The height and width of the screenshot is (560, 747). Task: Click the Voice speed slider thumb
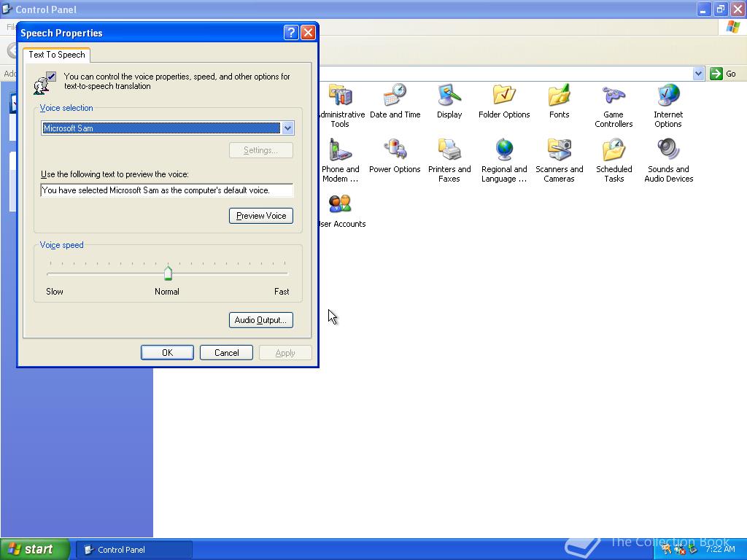point(168,273)
